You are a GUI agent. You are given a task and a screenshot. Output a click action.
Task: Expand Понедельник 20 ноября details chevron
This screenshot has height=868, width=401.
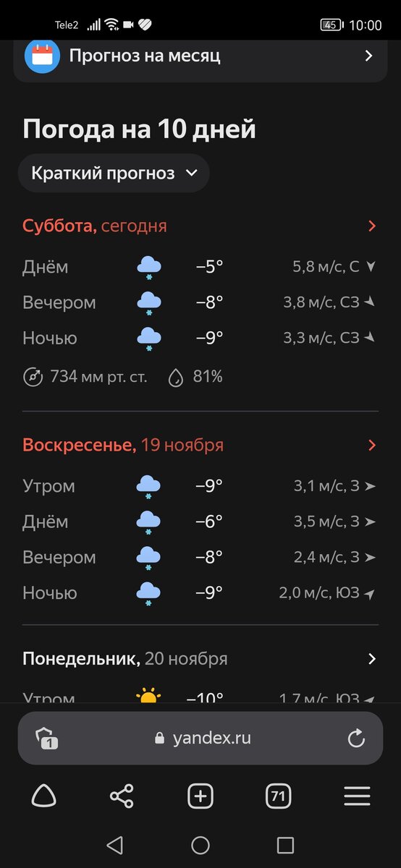pos(372,658)
